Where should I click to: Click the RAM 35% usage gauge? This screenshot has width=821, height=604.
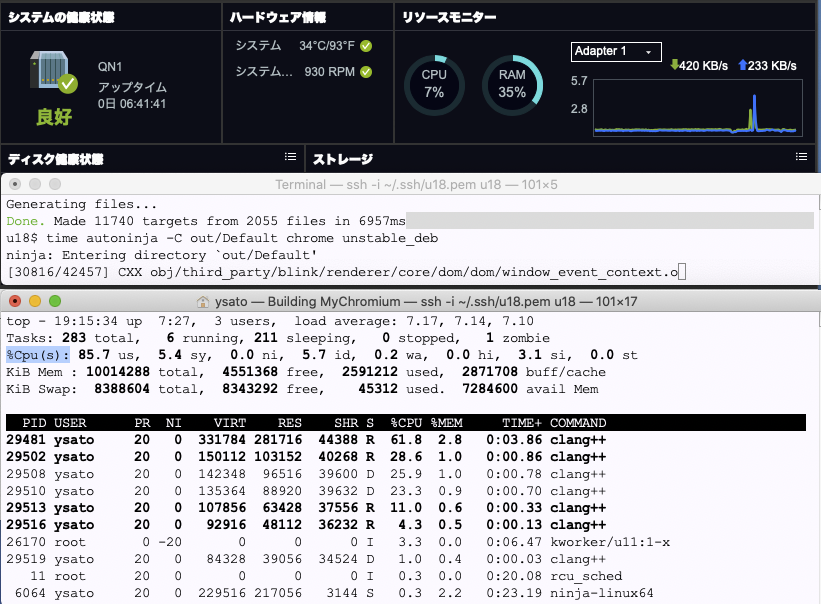pos(512,84)
